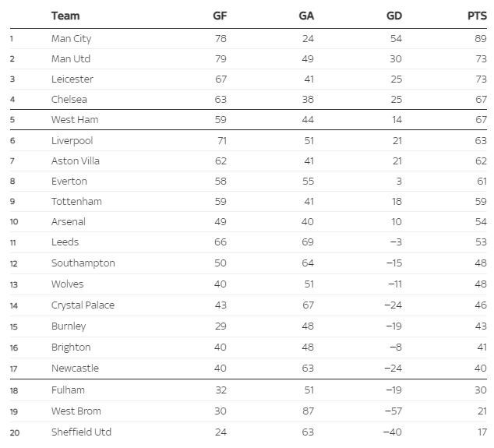Screen dimensions: 494x448
Task: Open the Man Utd team link
Action: [x=71, y=58]
